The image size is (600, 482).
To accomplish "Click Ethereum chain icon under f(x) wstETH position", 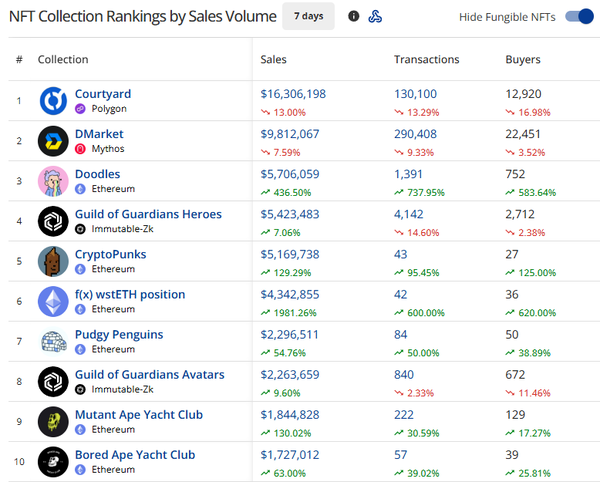I will coord(80,309).
